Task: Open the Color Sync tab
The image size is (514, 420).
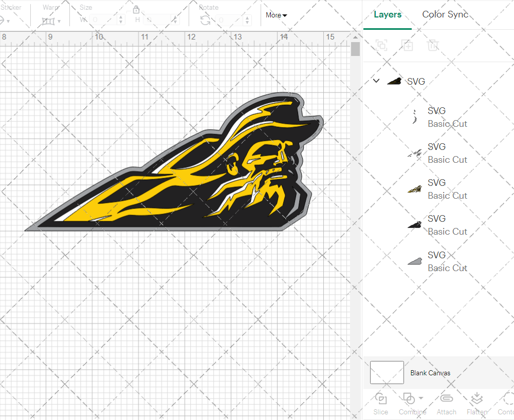Action: pos(445,14)
